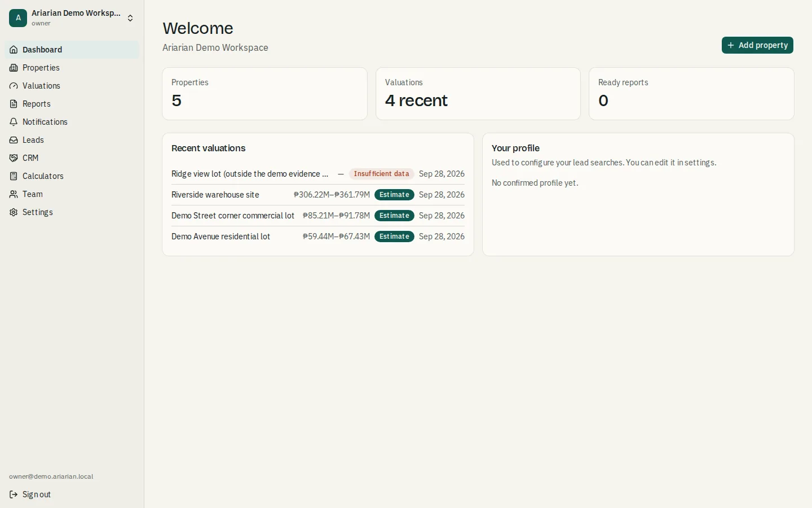Click the CRM handshake icon
812x508 pixels.
[14, 158]
